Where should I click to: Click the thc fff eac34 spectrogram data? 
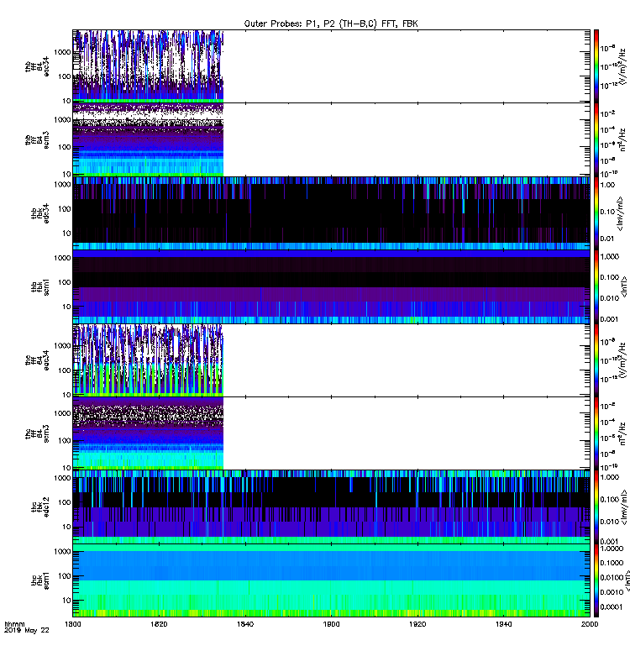coord(148,360)
